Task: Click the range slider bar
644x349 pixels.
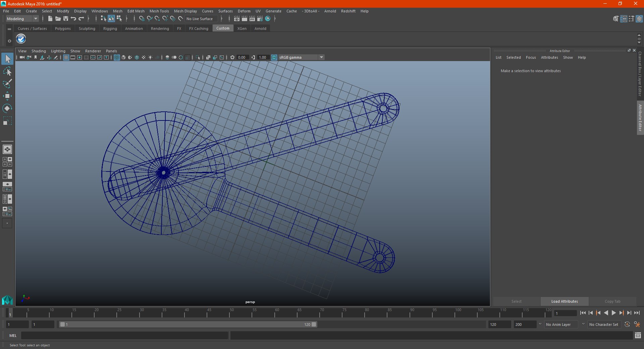Action: pyautogui.click(x=188, y=325)
